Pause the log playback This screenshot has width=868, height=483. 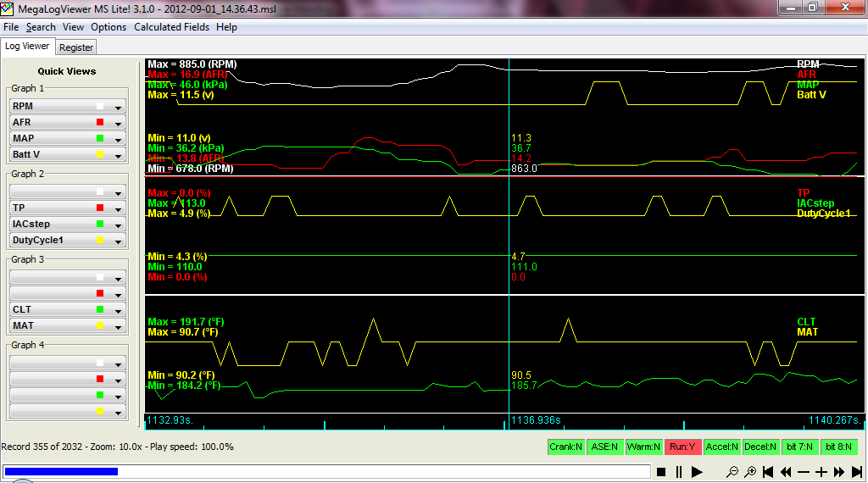679,472
